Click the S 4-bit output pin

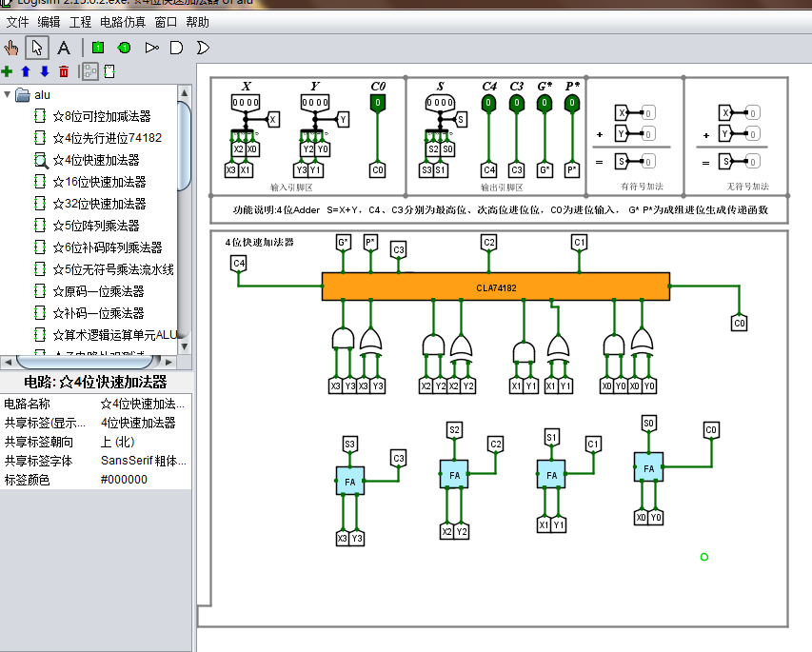440,103
